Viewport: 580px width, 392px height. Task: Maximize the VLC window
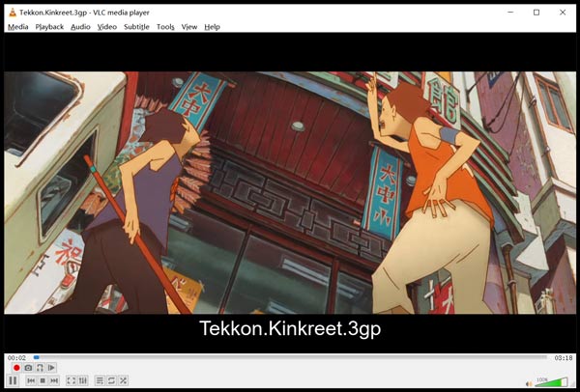coord(536,13)
